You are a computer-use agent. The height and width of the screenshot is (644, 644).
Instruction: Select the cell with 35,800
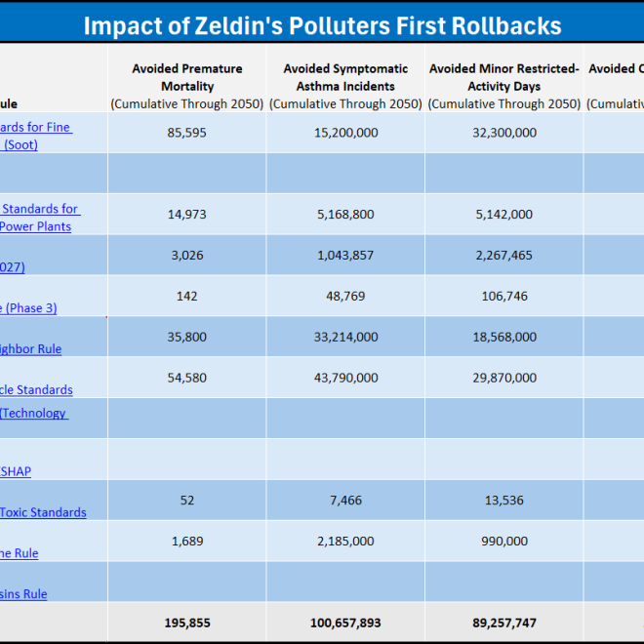coord(187,337)
